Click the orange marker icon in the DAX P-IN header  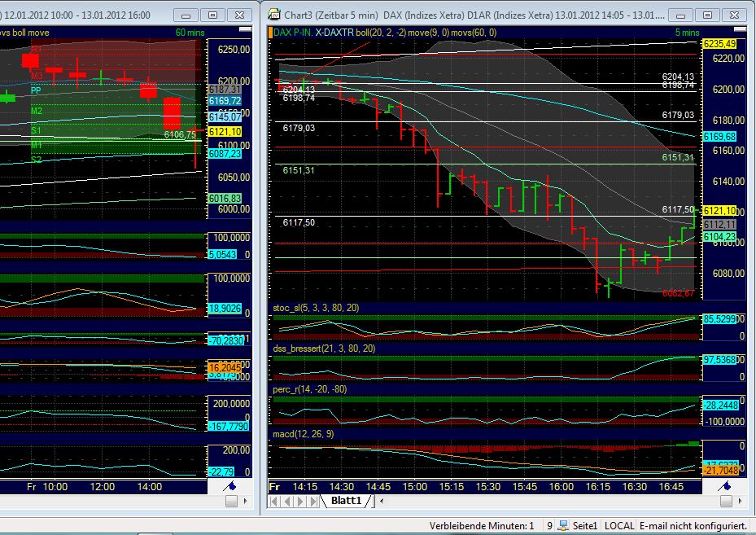point(270,33)
